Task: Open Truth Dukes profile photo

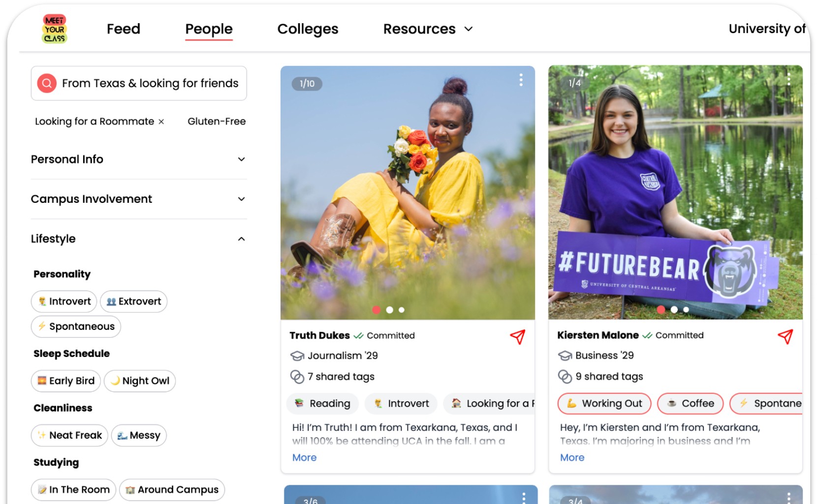Action: (x=408, y=193)
